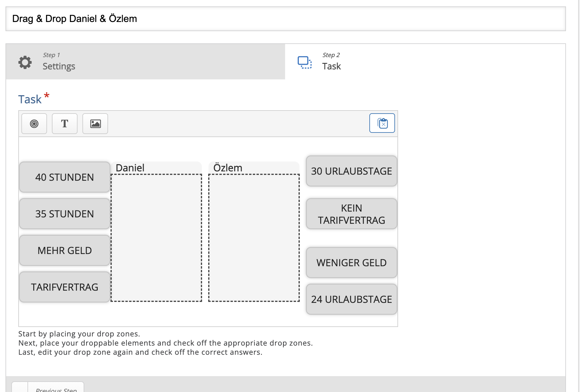Select the KEIN TARIFVERTRAG element
This screenshot has height=392, width=580.
(351, 214)
